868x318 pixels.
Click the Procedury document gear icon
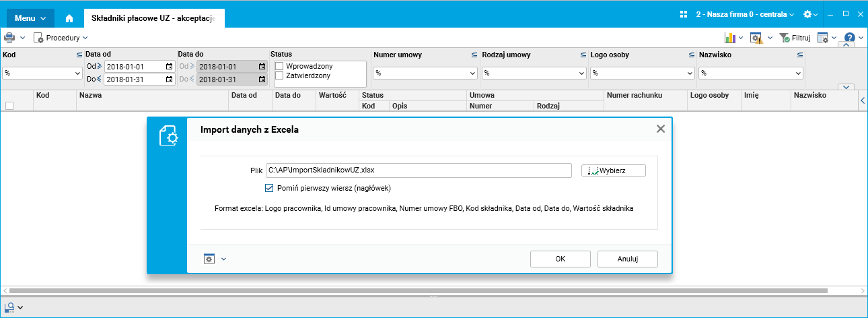pyautogui.click(x=38, y=38)
